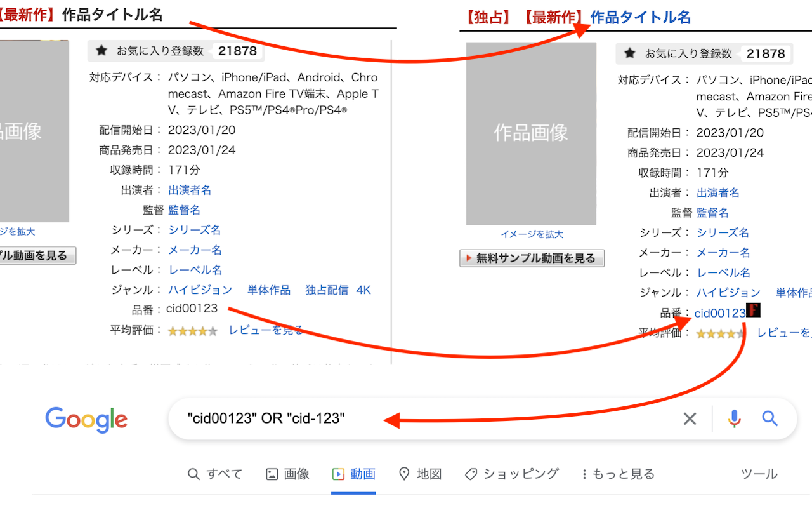This screenshot has height=508, width=812.
Task: Clear the Google search box text
Action: [690, 418]
